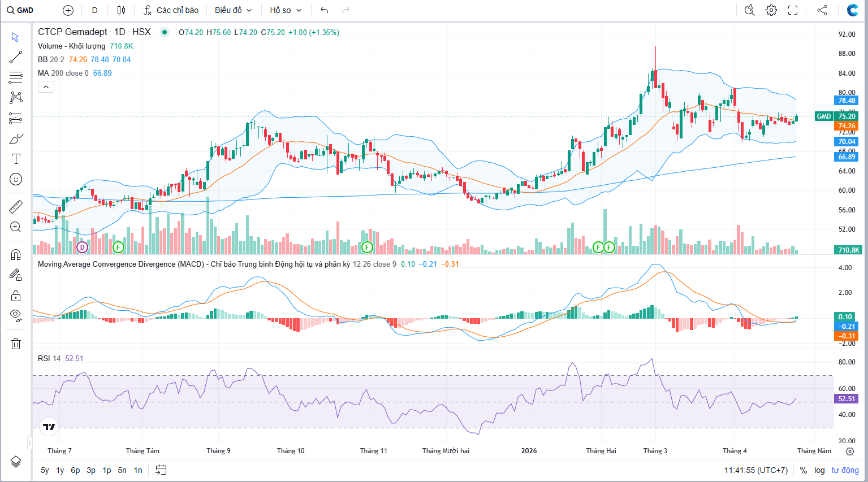Click the UTC+7 timezone clock
Screen dimensions: 868x482
click(755, 470)
